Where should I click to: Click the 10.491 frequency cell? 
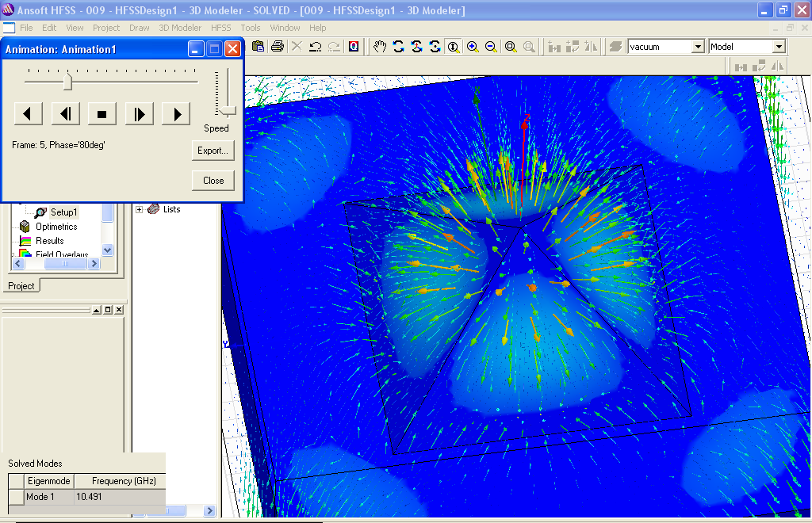click(120, 497)
